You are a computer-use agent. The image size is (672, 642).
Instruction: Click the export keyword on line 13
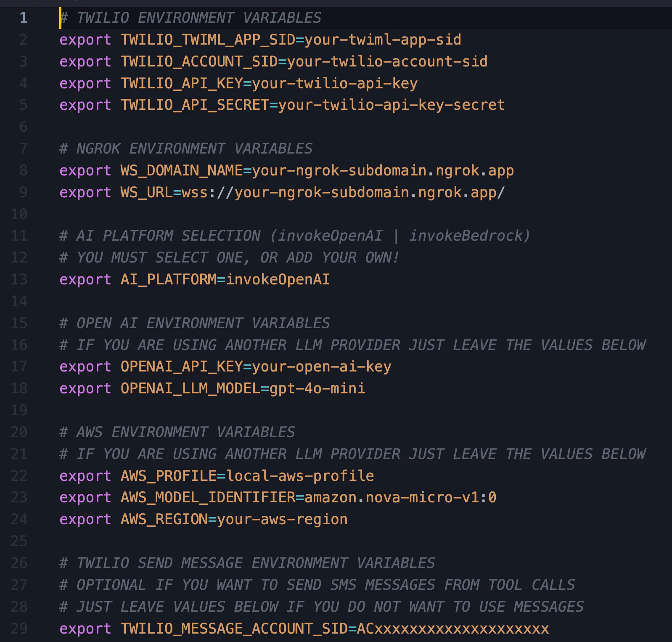(x=85, y=279)
